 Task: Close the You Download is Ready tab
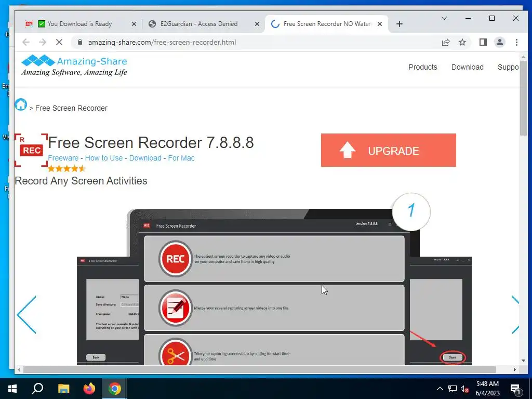click(134, 24)
